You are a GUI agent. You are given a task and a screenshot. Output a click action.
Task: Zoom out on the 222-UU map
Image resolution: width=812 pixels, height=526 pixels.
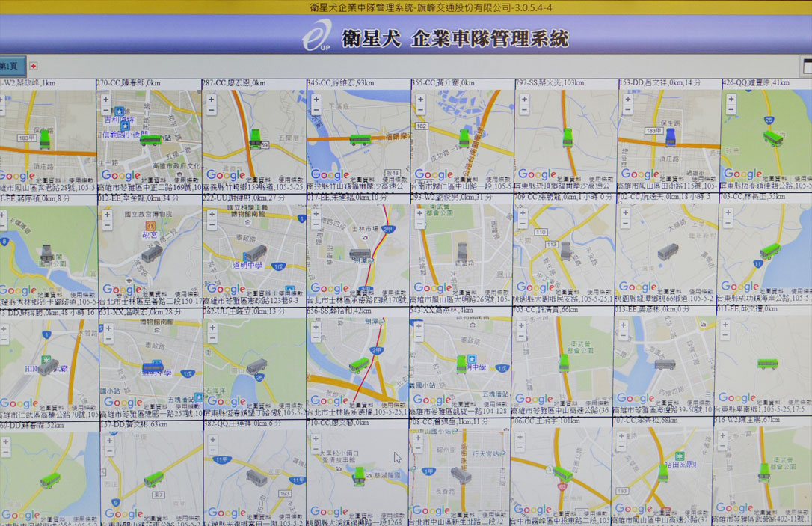coord(212,225)
